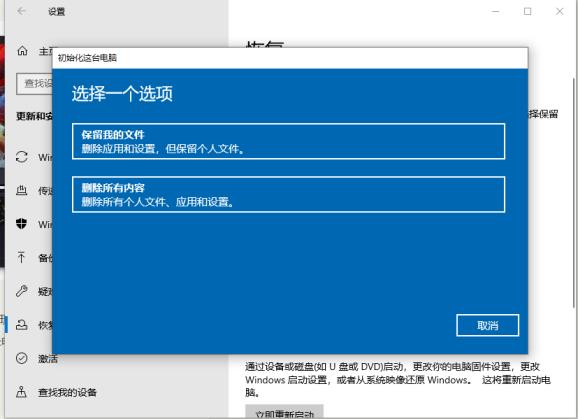Viewport: 578px width, 419px height.
Task: Choose 删除所有内容 option
Action: click(x=288, y=195)
